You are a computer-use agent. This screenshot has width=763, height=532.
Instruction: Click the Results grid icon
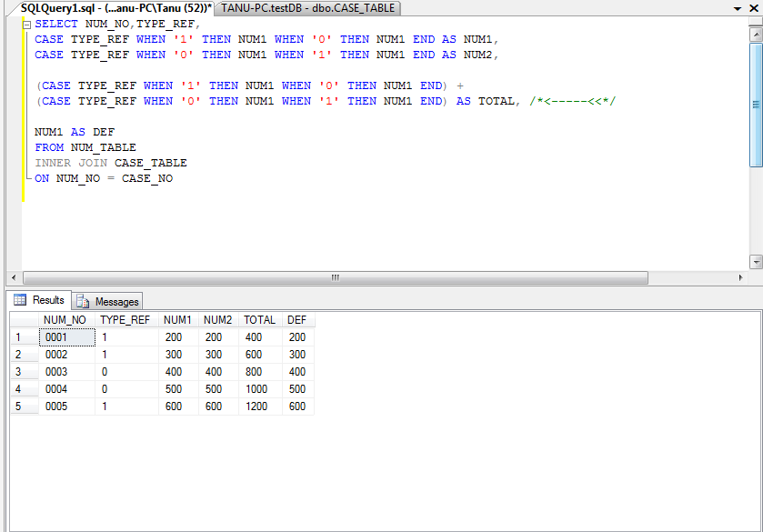(20, 300)
